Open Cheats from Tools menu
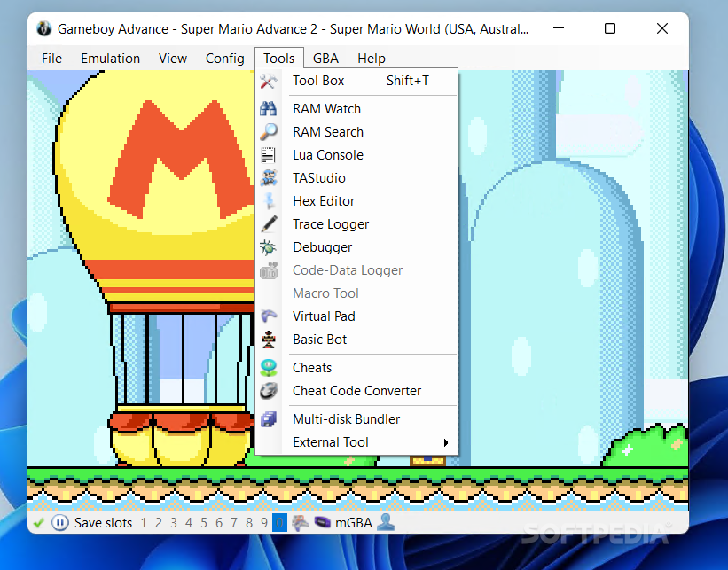728x570 pixels. point(356,368)
